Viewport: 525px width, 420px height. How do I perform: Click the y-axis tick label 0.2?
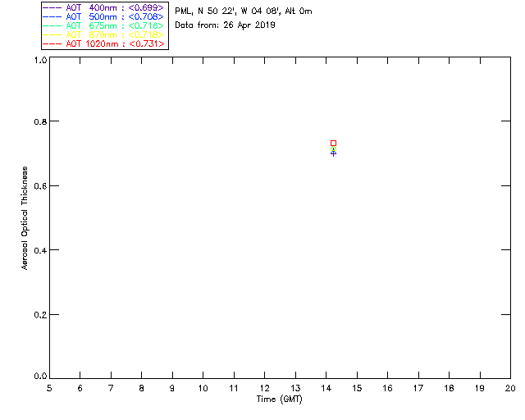point(40,315)
